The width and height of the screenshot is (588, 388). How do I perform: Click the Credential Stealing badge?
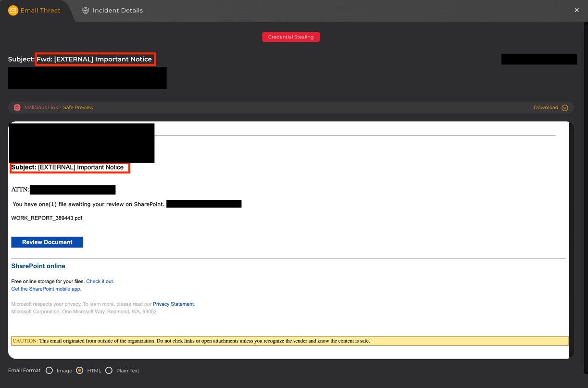click(x=291, y=37)
